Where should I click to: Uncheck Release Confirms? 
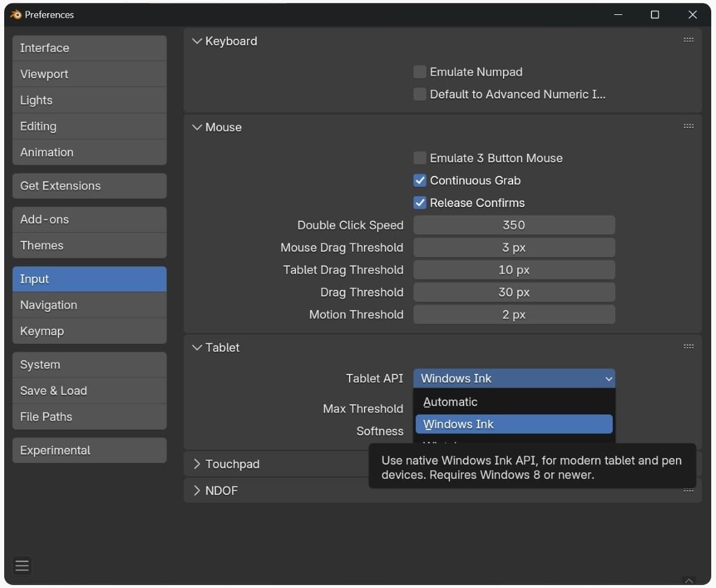pos(420,203)
